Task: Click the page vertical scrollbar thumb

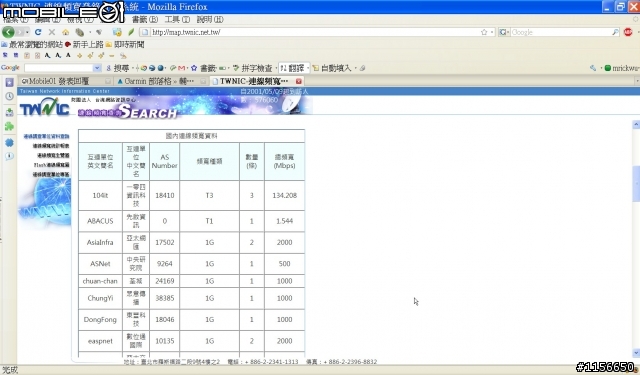Action: tap(636, 184)
